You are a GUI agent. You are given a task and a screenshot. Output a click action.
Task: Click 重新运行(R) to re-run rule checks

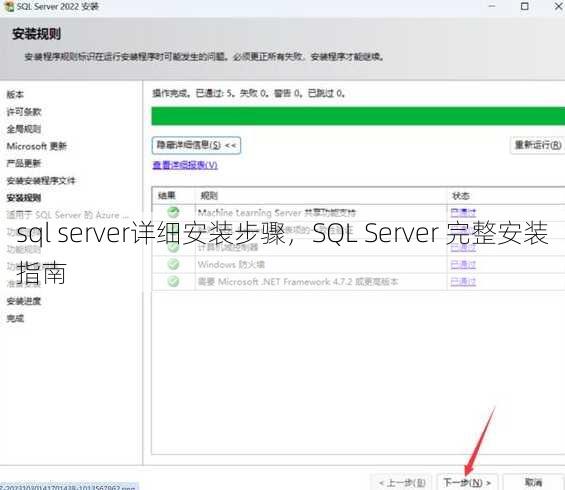(538, 145)
